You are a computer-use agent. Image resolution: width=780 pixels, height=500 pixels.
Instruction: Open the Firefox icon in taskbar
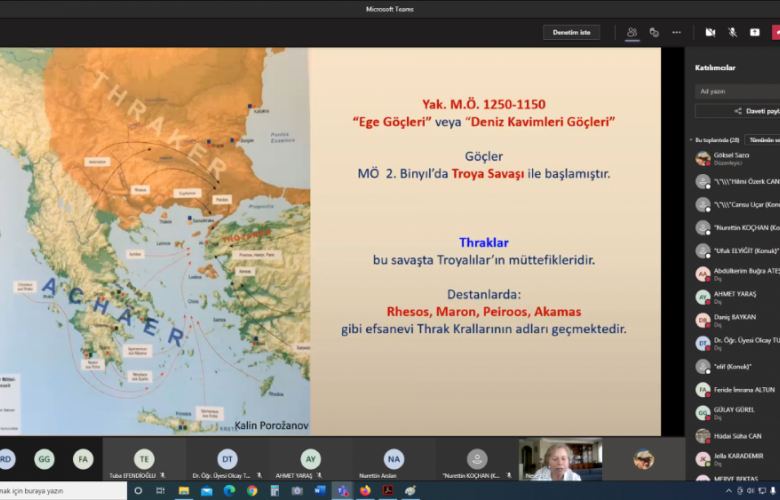click(x=365, y=491)
